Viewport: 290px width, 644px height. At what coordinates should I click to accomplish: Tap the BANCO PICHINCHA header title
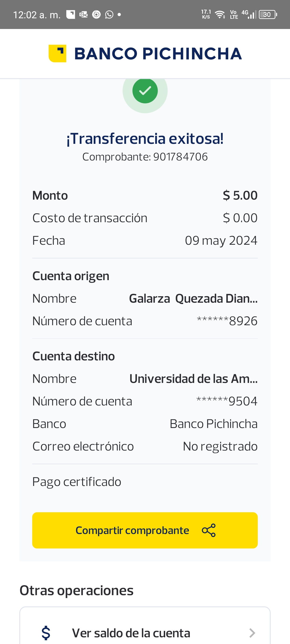coord(158,53)
